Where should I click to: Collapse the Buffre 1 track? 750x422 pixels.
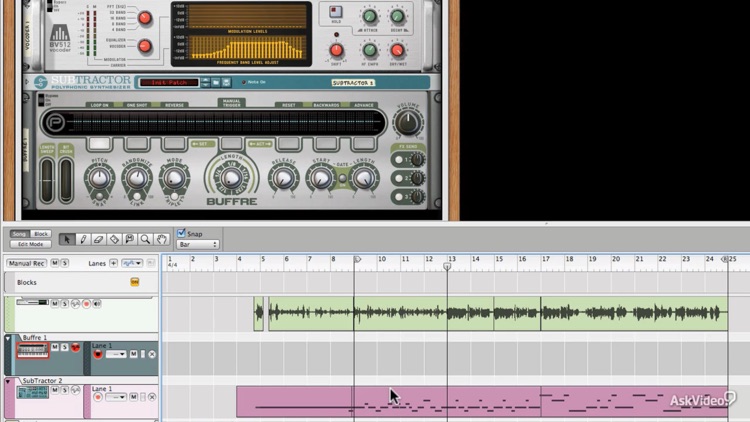[8, 338]
